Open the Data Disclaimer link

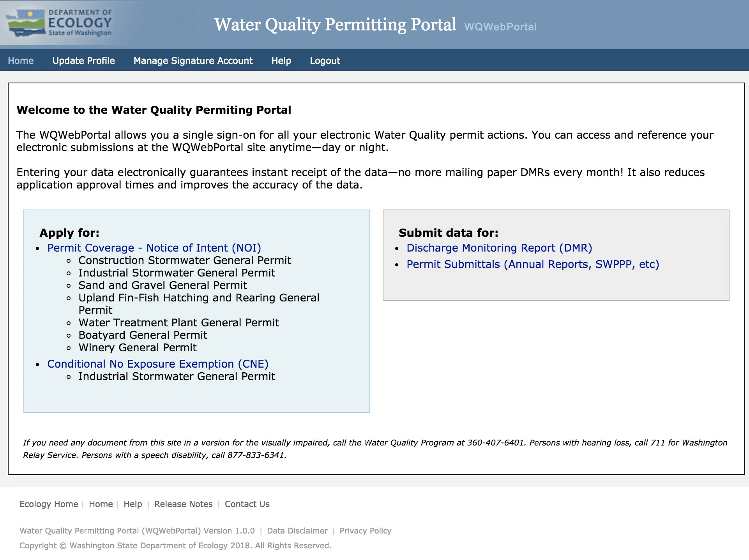[297, 531]
